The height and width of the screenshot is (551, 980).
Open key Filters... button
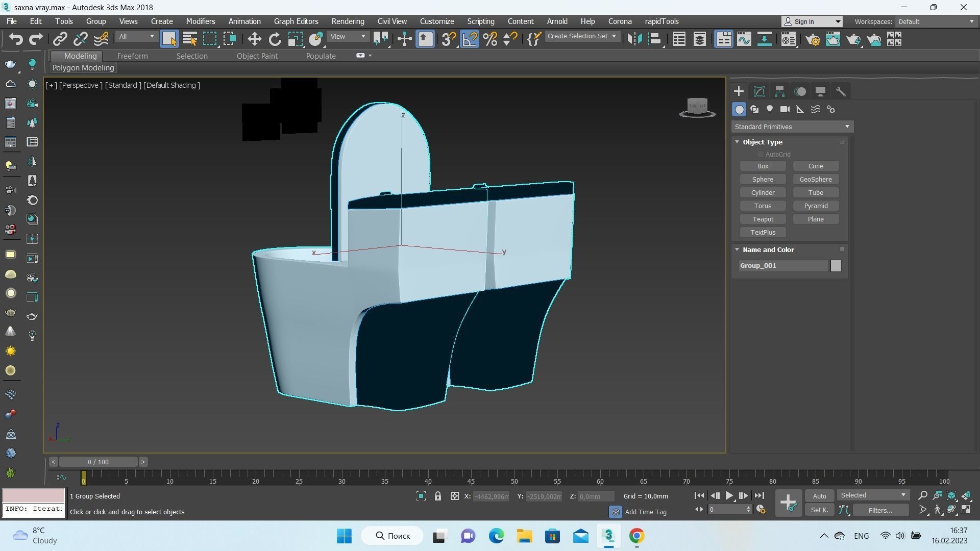(880, 510)
